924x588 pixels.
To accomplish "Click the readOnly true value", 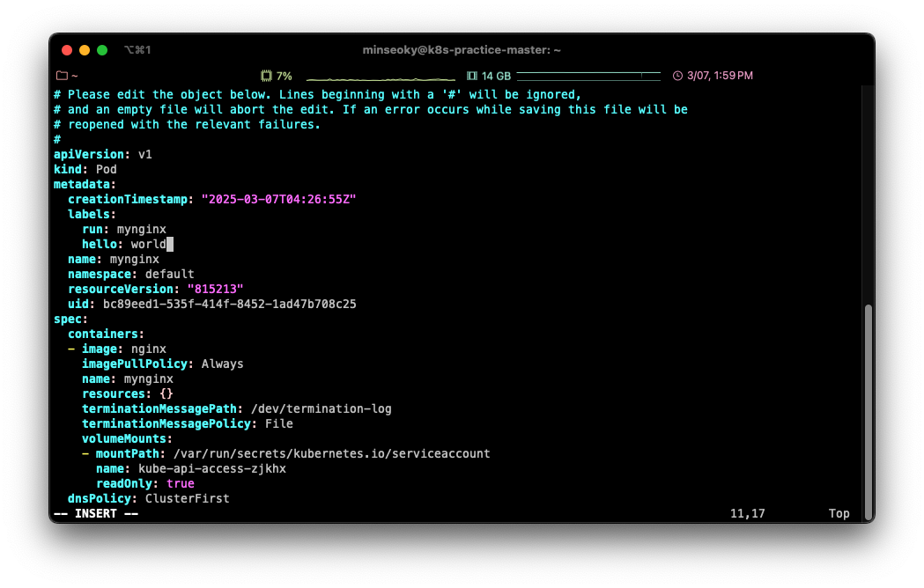I will [x=180, y=483].
